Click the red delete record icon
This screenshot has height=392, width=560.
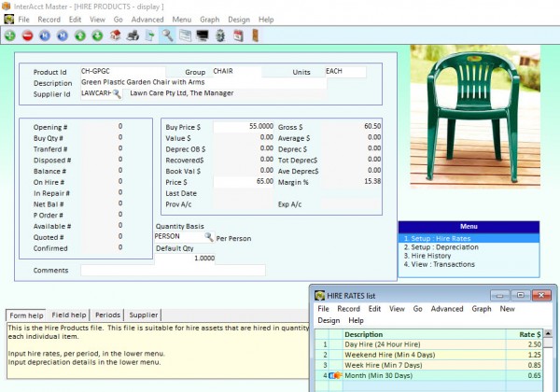coord(27,35)
